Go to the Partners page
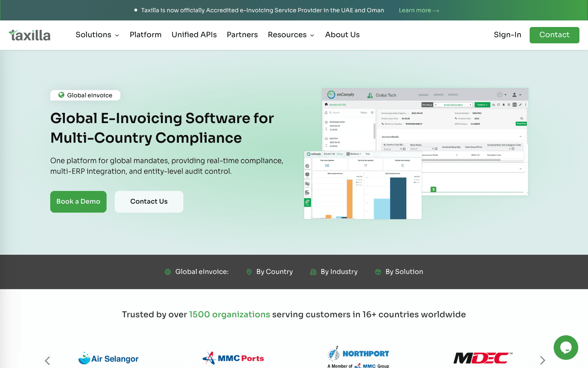 [x=243, y=35]
